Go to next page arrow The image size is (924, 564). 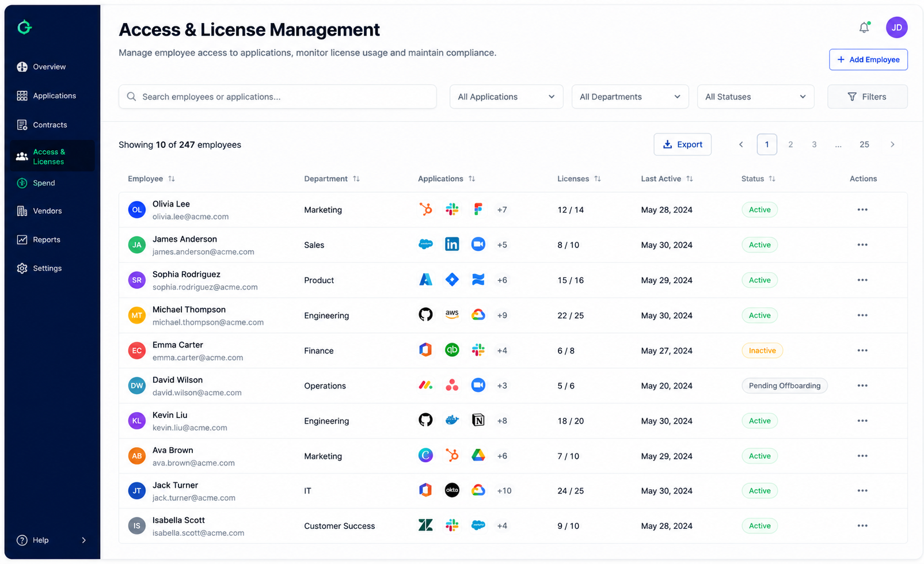892,144
